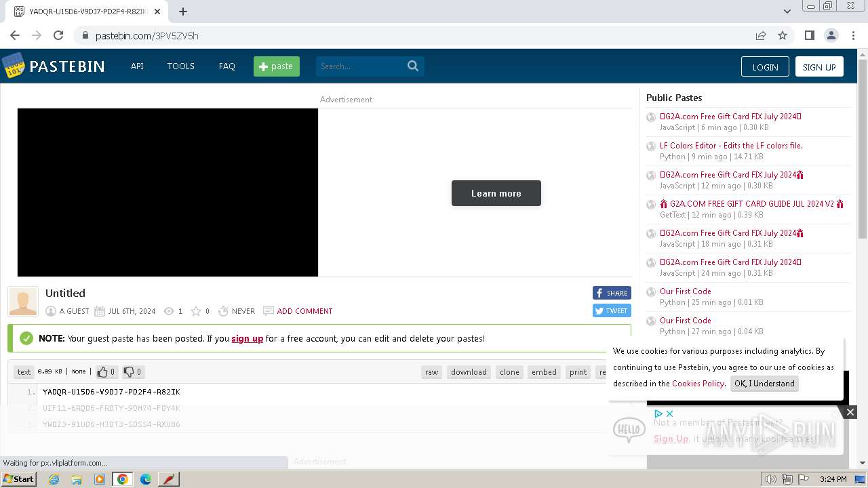Tweet this paste

[x=612, y=310]
